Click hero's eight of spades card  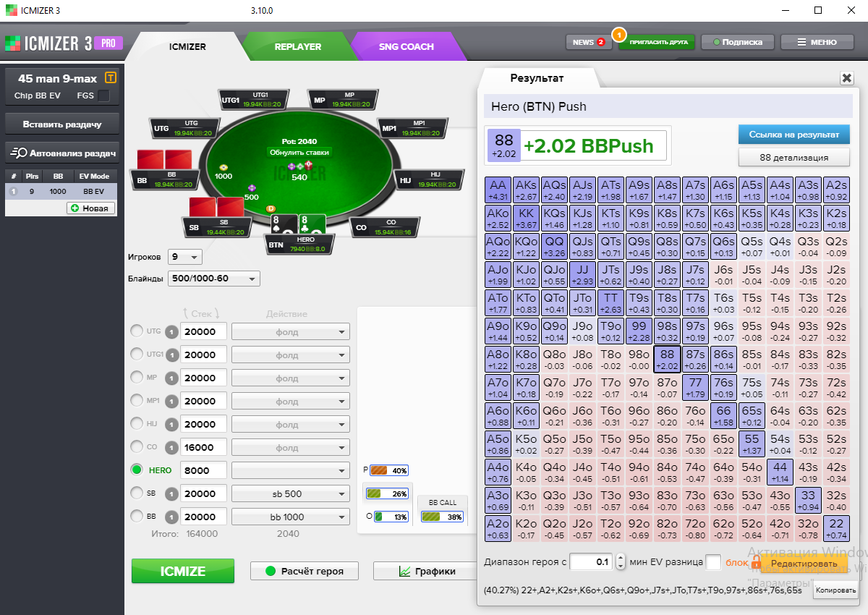pos(284,224)
